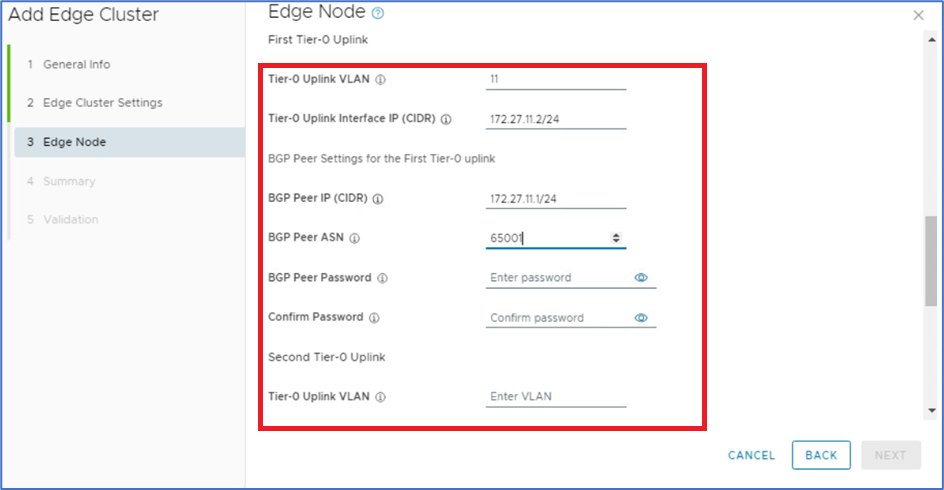Viewport: 944px width, 490px height.
Task: Open help icon next to Edge Node title
Action: (377, 13)
